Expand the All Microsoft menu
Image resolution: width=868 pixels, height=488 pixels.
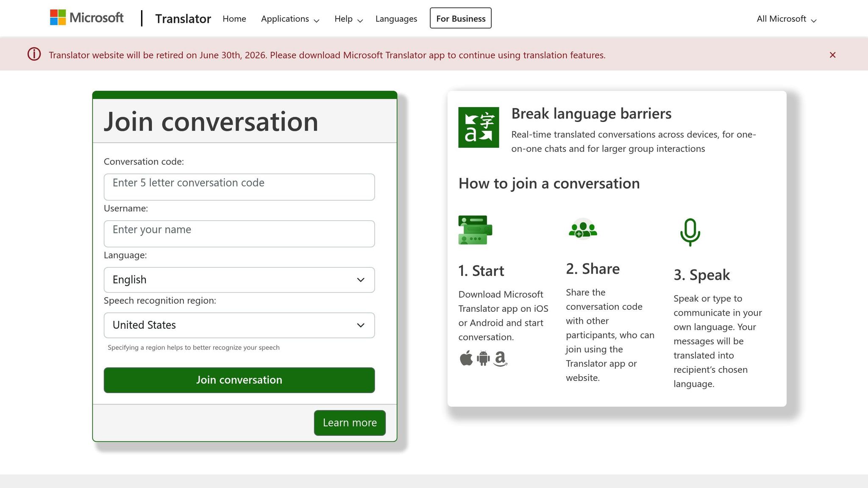[x=785, y=19]
